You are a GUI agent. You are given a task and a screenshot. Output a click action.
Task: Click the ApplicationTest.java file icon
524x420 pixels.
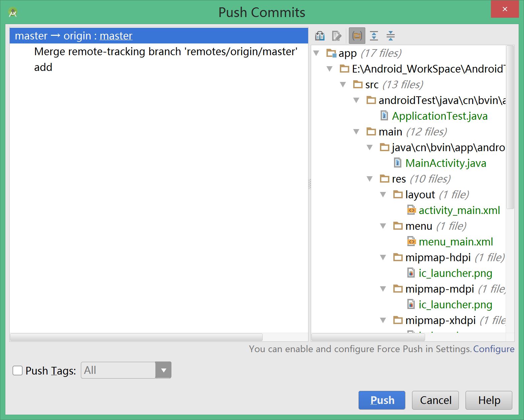point(384,116)
